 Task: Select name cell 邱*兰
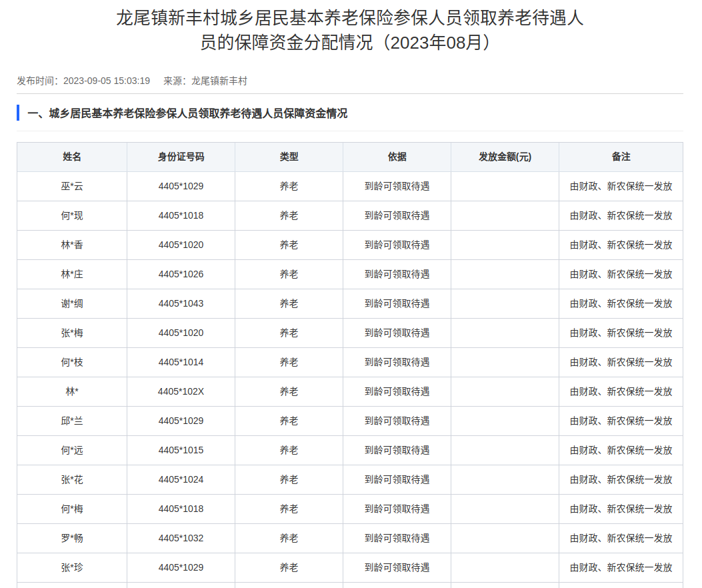[72, 421]
